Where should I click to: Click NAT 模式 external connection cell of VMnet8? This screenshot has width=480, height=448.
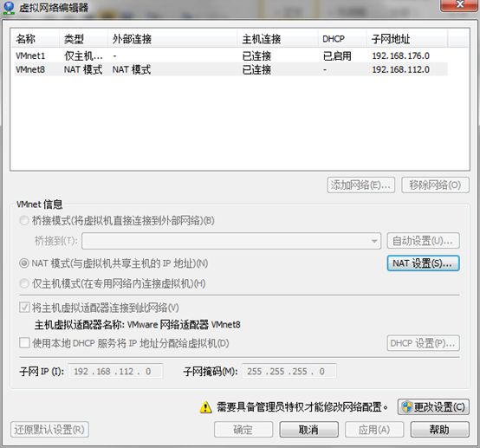(x=132, y=69)
